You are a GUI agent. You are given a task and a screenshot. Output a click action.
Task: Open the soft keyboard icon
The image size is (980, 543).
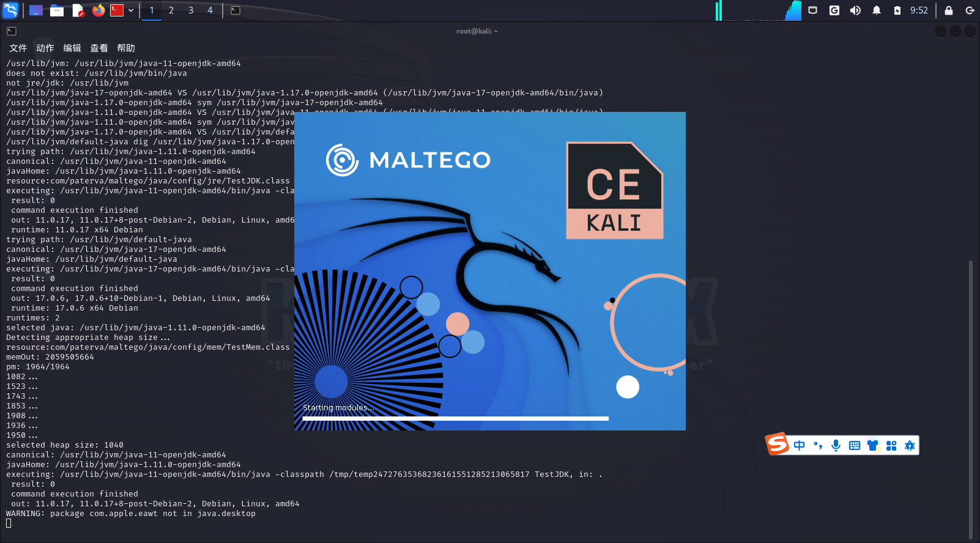(x=855, y=446)
